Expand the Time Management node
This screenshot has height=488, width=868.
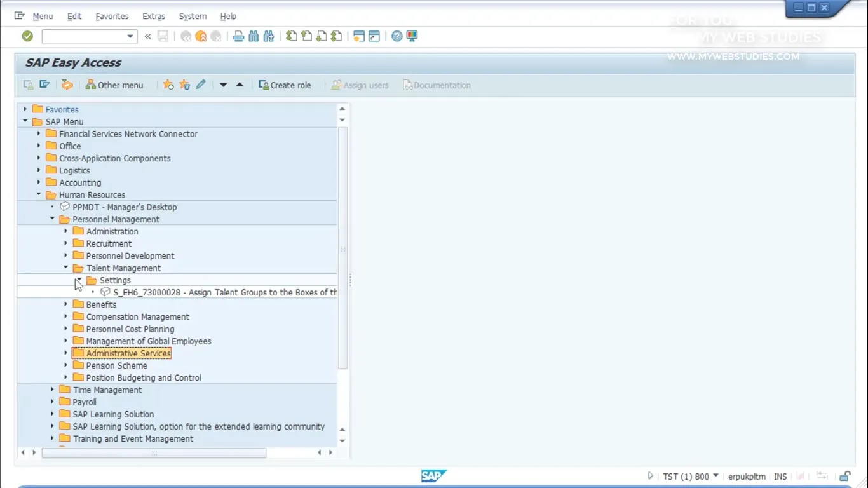click(52, 390)
